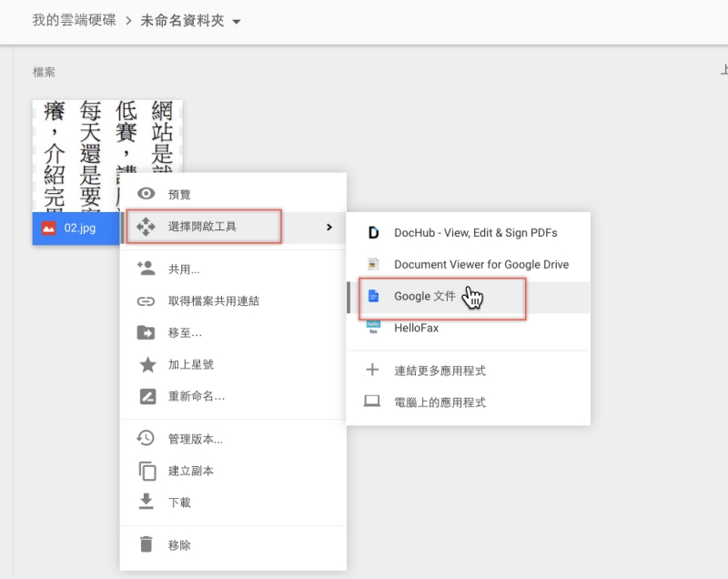Click the red image icon of 02.jpg

[48, 228]
